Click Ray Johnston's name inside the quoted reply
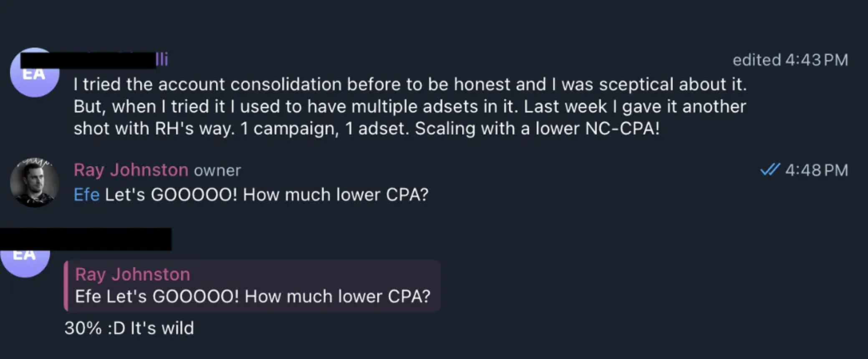 [x=132, y=274]
